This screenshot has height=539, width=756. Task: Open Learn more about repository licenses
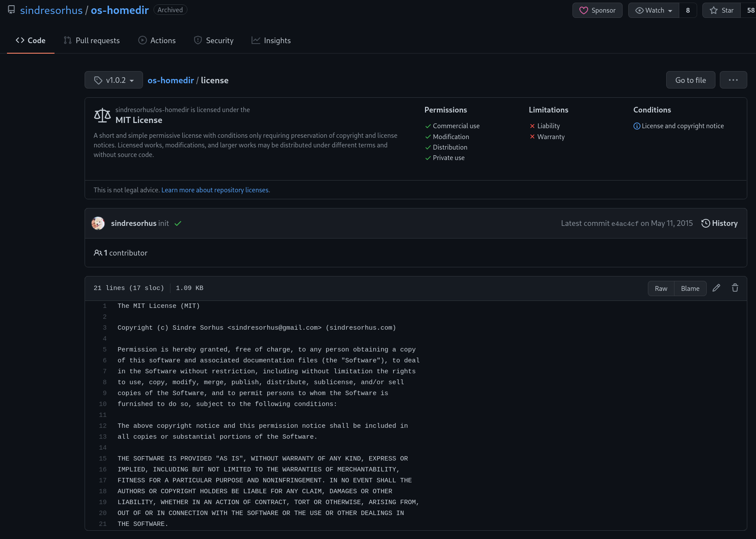[x=215, y=190]
